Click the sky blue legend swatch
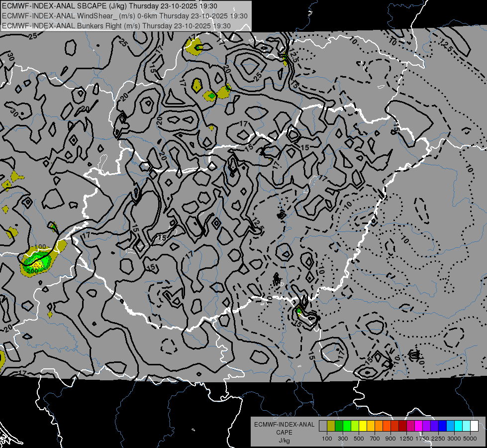The image size is (487, 448). pos(450,426)
